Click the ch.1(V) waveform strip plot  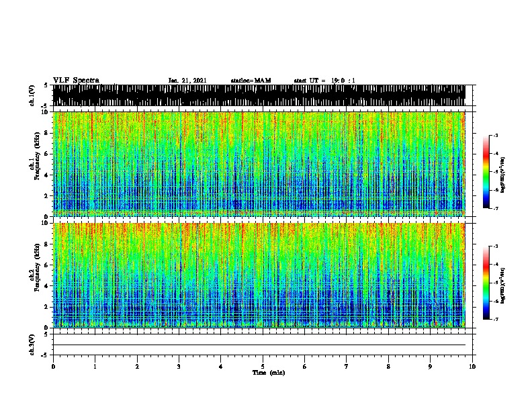(259, 95)
